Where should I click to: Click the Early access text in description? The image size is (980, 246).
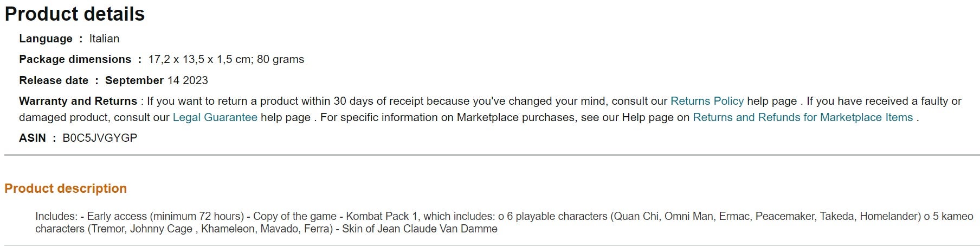tap(117, 216)
